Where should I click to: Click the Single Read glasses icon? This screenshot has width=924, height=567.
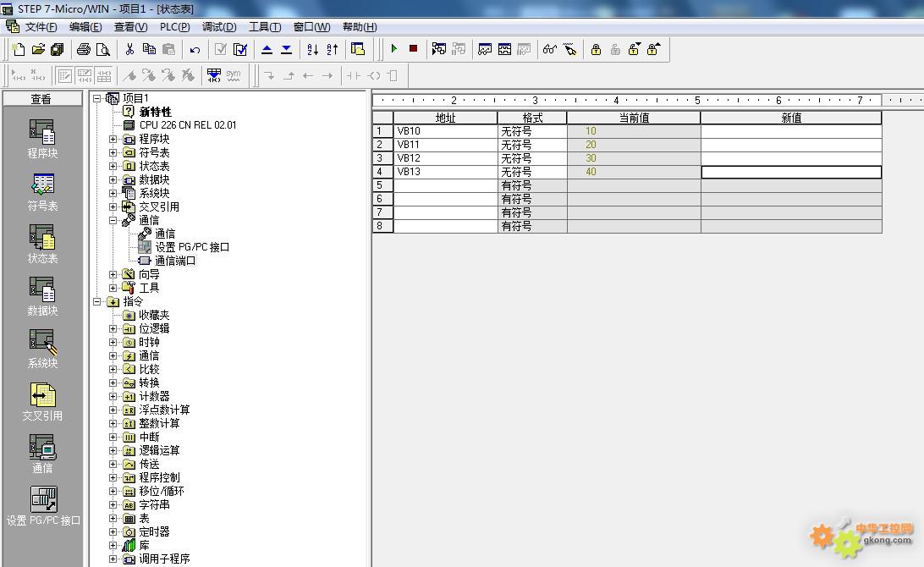click(550, 50)
